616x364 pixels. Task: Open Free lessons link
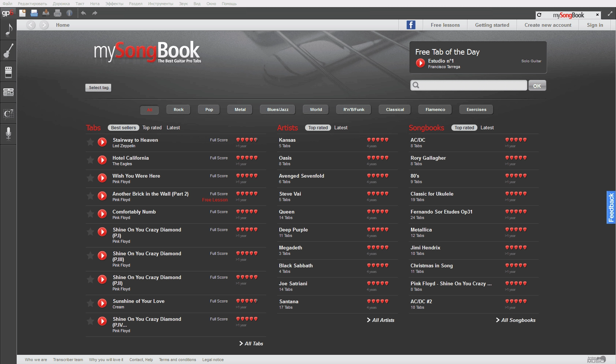[445, 25]
